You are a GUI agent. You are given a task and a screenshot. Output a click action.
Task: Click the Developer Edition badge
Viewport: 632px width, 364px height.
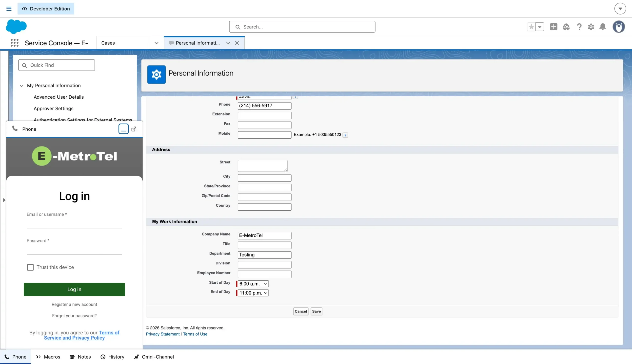pyautogui.click(x=46, y=9)
